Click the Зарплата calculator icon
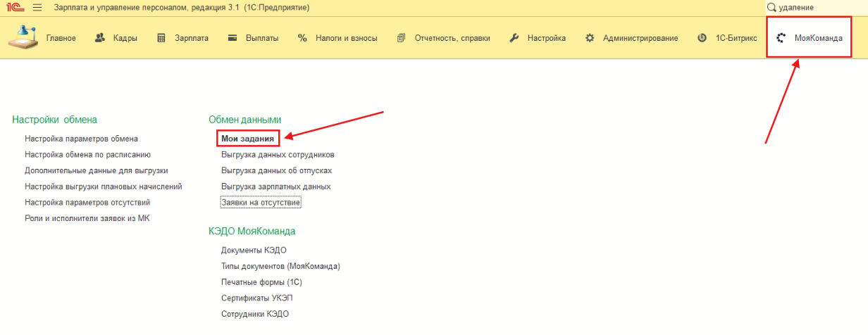 [161, 38]
